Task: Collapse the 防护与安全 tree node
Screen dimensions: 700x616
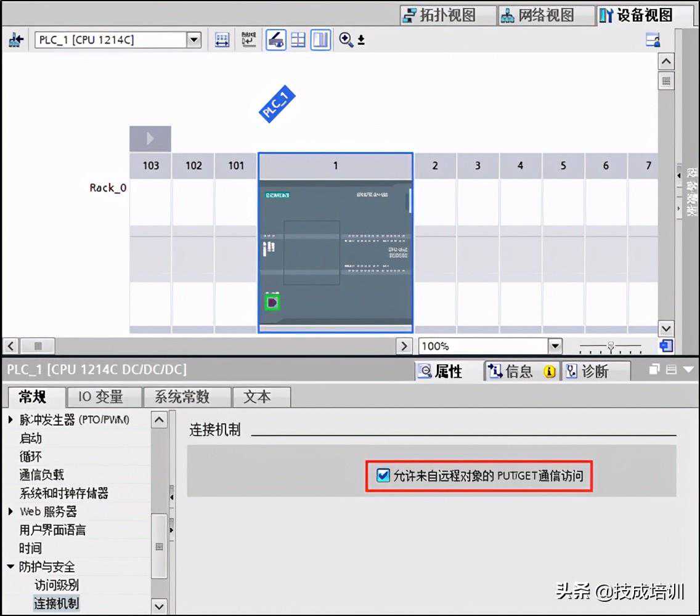Action: pyautogui.click(x=10, y=567)
